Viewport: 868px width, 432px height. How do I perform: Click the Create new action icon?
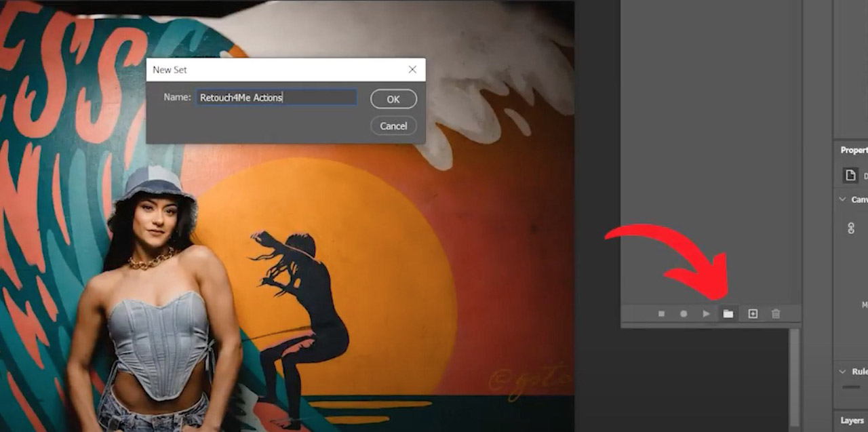[752, 313]
